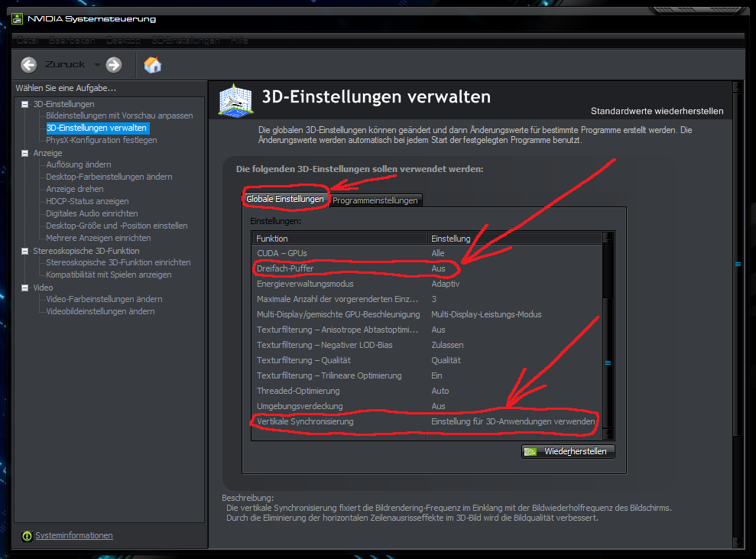This screenshot has height=559, width=756.
Task: Select Multi-Display/gemischte GPU-Beschleunigung row
Action: pyautogui.click(x=427, y=314)
